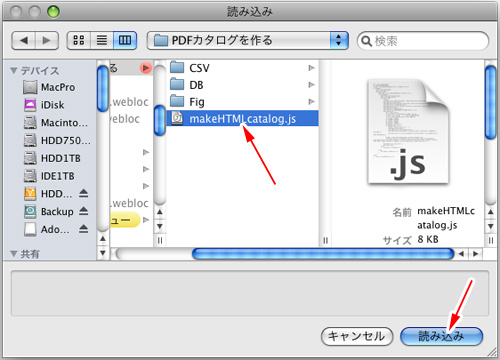500x360 pixels.
Task: Select MacPro in the sidebar
Action: [49, 87]
